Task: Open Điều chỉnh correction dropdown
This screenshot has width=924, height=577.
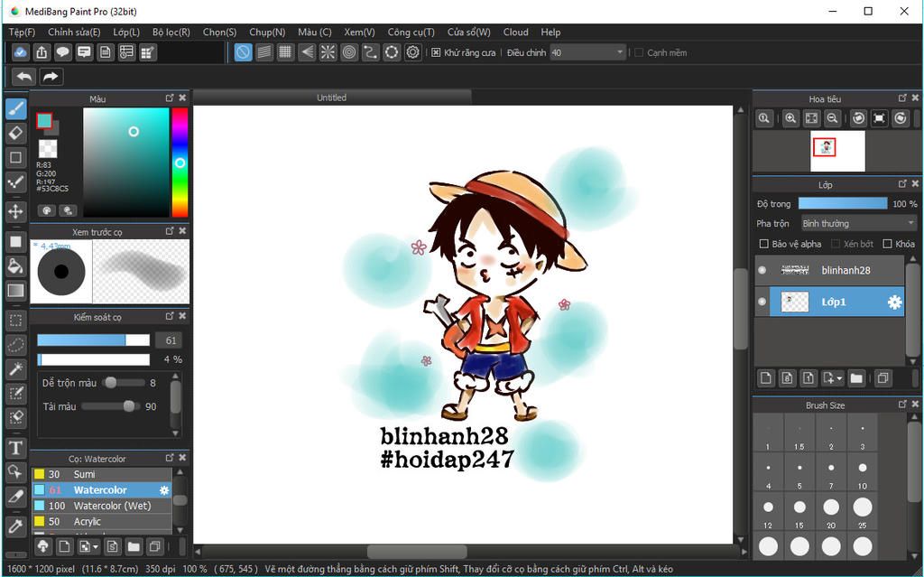Action: [587, 52]
